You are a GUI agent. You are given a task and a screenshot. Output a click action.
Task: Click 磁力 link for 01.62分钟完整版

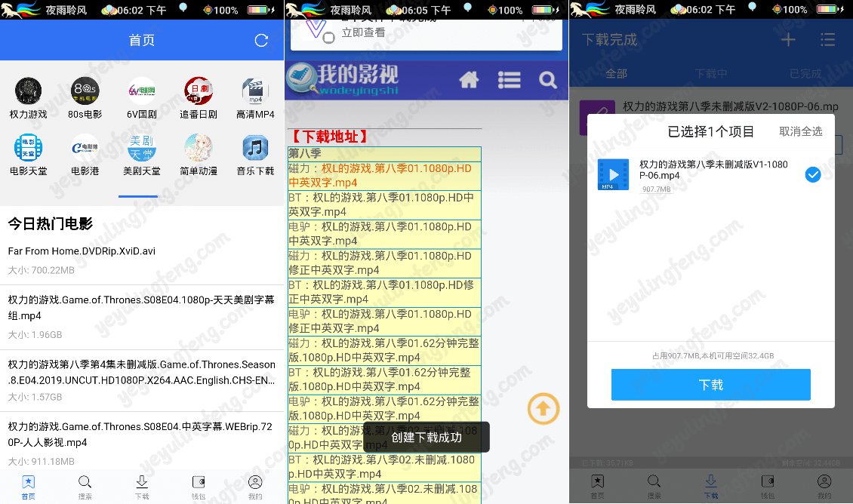[x=384, y=351]
